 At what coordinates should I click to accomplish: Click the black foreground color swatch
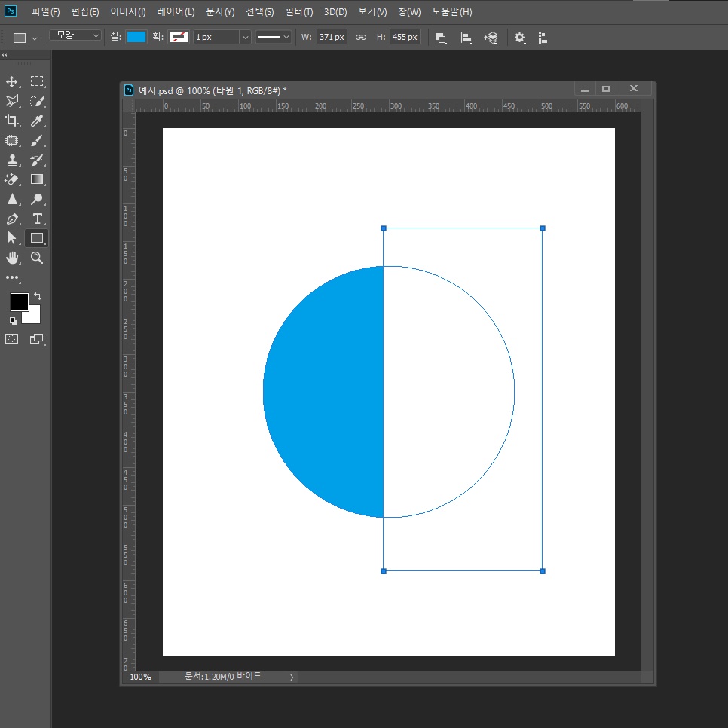point(19,301)
